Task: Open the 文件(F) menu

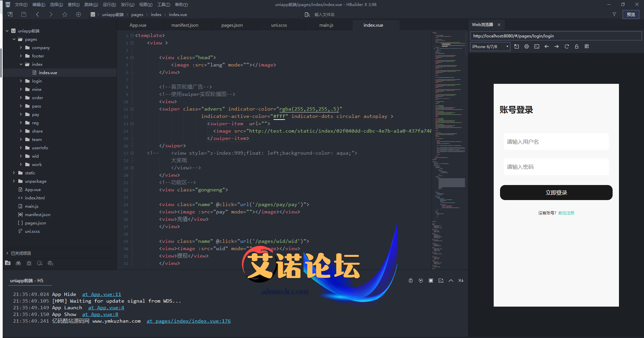Action: [21, 4]
